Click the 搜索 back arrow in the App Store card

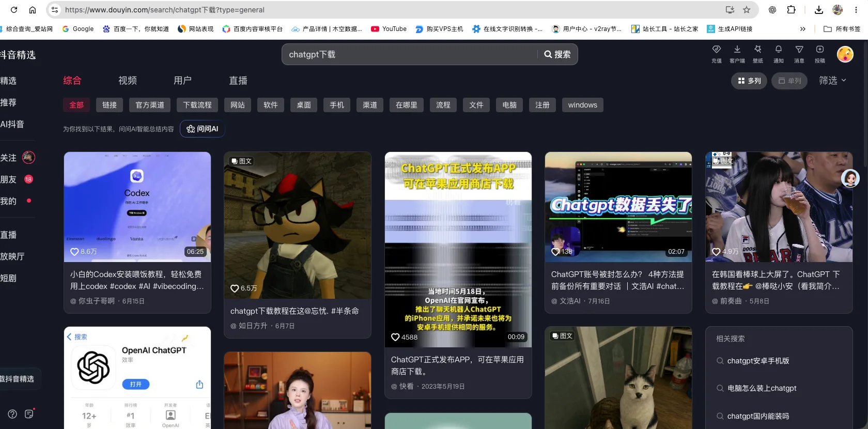(x=76, y=336)
